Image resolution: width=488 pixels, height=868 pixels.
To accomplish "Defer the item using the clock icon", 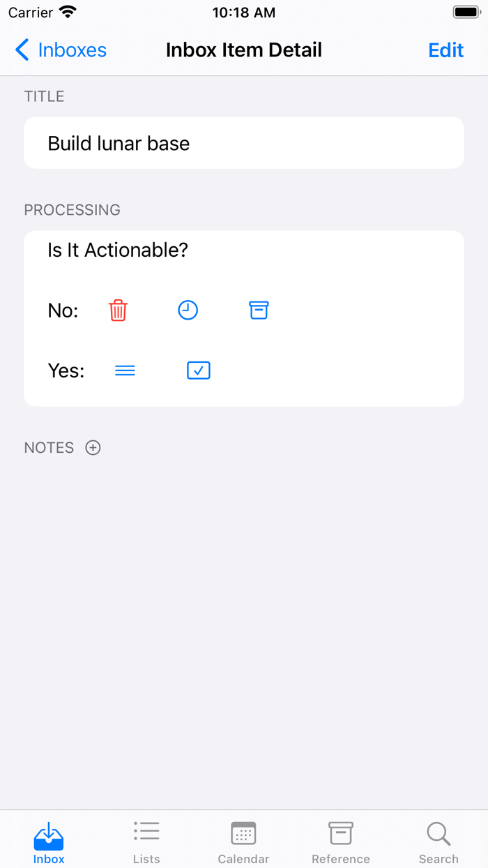I will [x=188, y=310].
